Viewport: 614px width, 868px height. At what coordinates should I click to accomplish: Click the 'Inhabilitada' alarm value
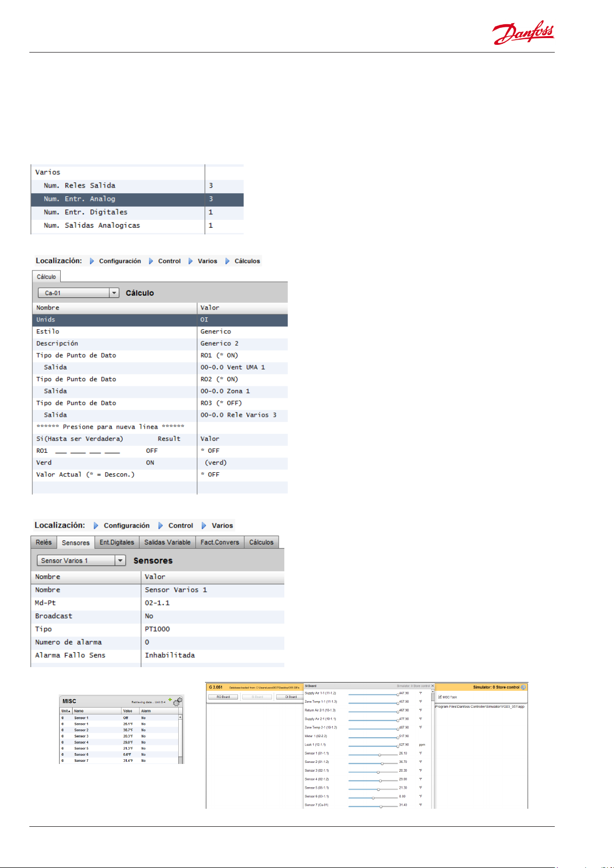point(170,655)
